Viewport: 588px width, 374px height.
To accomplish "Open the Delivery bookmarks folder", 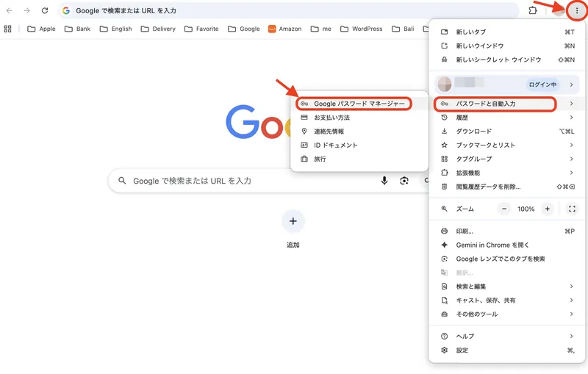I will point(158,29).
